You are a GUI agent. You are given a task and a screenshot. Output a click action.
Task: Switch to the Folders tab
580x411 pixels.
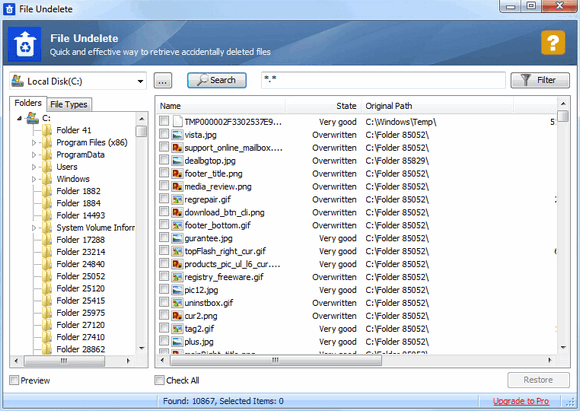[x=28, y=103]
